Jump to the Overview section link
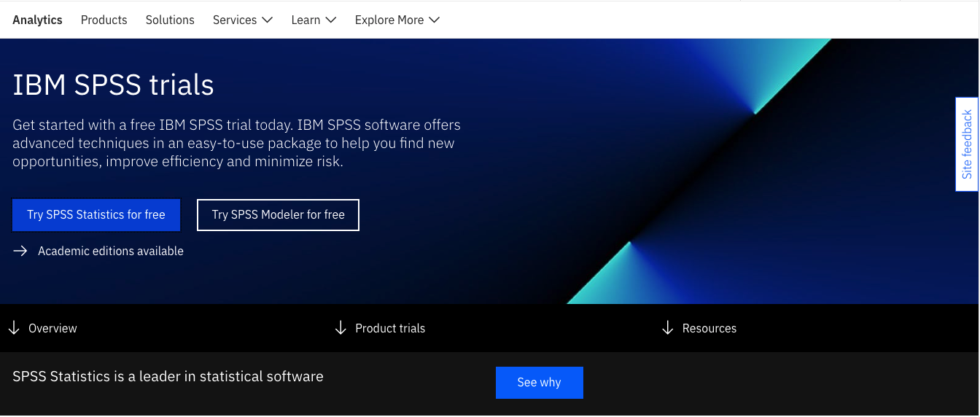 (52, 328)
